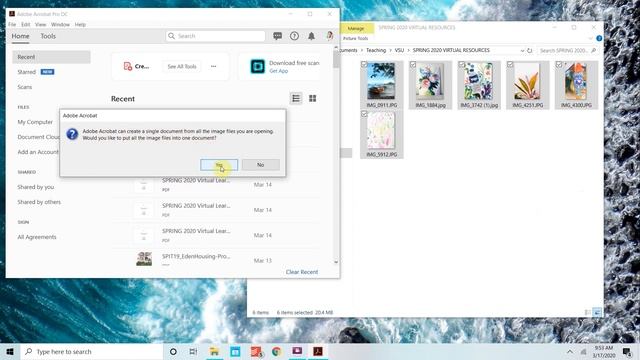Open the View menu in Acrobat
640x360 pixels.
pos(40,24)
